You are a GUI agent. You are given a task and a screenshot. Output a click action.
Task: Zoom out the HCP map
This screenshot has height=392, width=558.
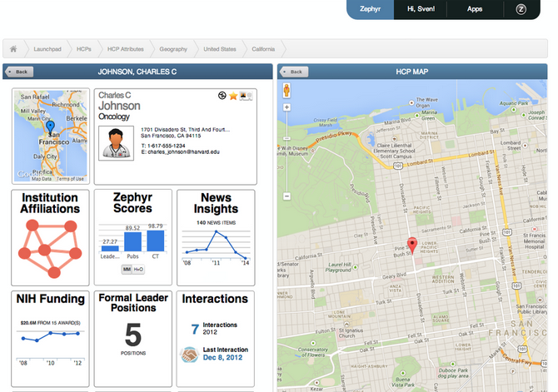coord(286,196)
